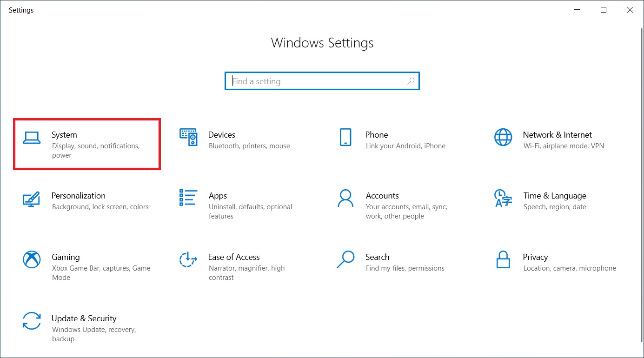Click the magnifier icon in search box
Image resolution: width=644 pixels, height=358 pixels.
tap(411, 81)
